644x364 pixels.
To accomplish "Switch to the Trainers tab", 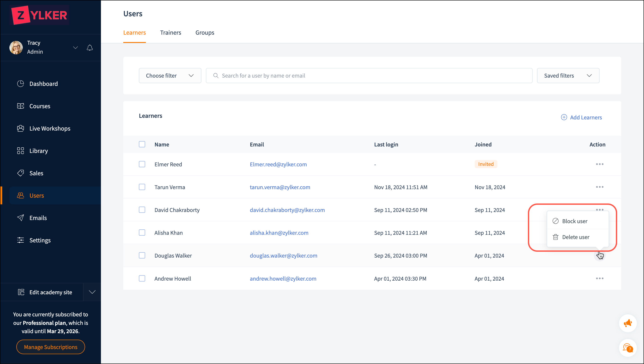I will [x=171, y=33].
